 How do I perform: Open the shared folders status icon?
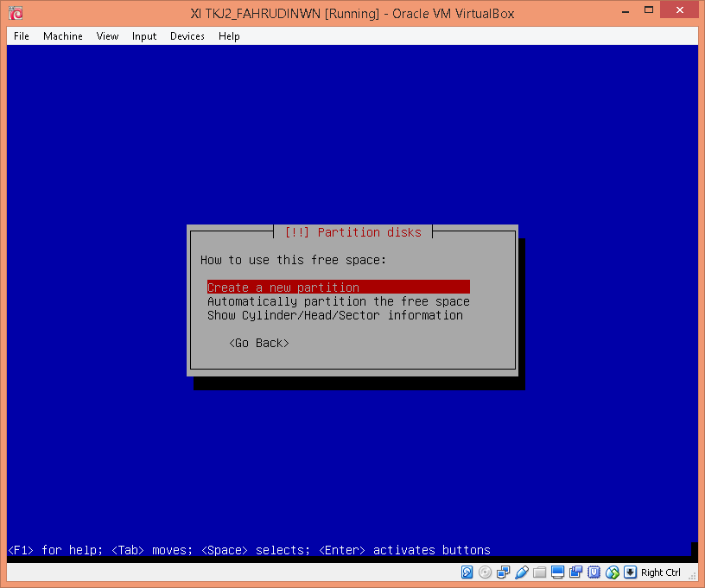[539, 572]
